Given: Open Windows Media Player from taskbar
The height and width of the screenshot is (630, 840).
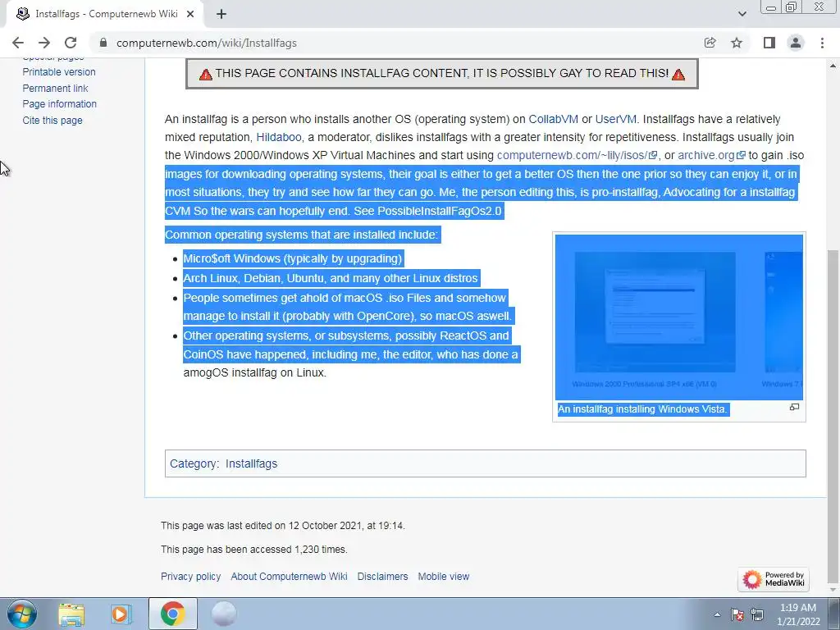Looking at the screenshot, I should [x=121, y=614].
